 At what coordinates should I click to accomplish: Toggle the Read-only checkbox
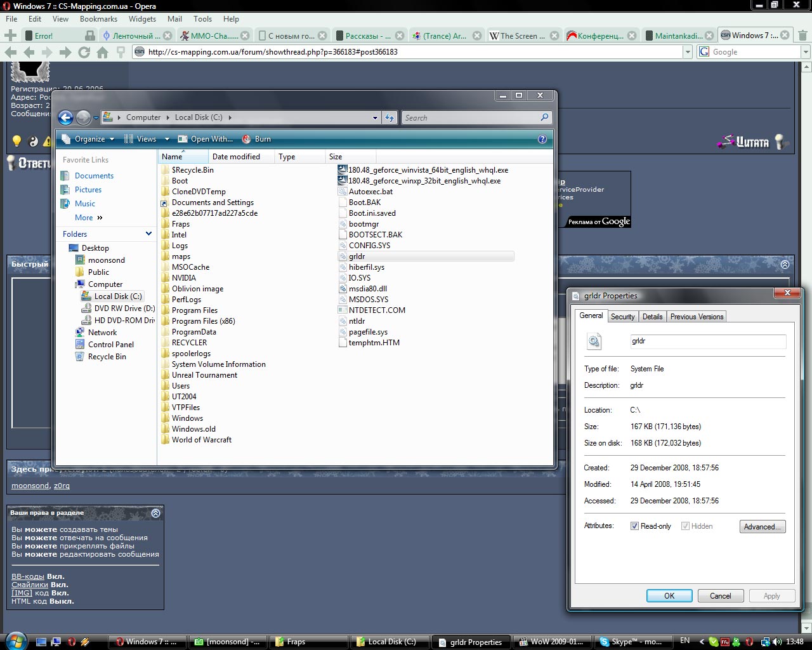(634, 526)
